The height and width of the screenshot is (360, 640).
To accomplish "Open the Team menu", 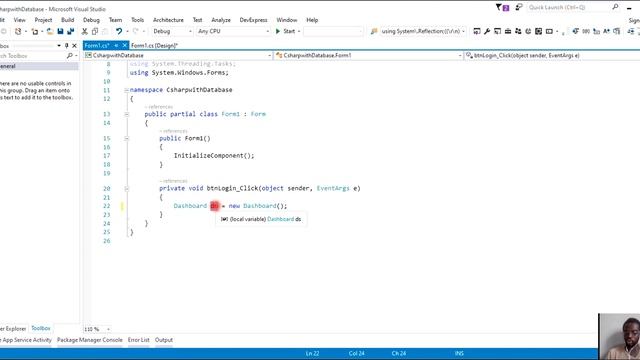I will click(115, 20).
